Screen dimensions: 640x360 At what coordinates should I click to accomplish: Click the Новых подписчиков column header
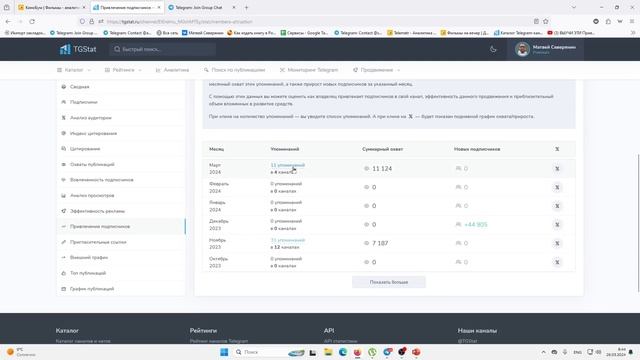[477, 149]
